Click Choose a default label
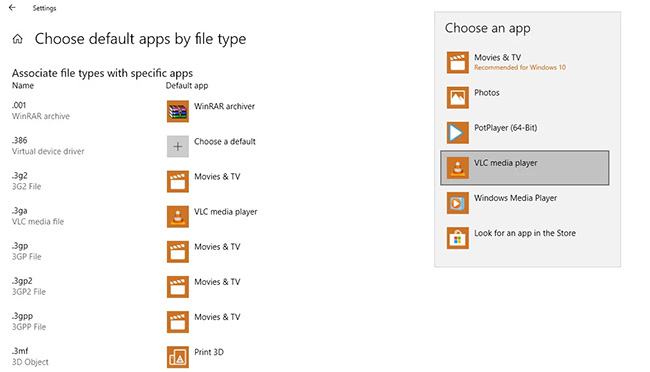 (225, 141)
